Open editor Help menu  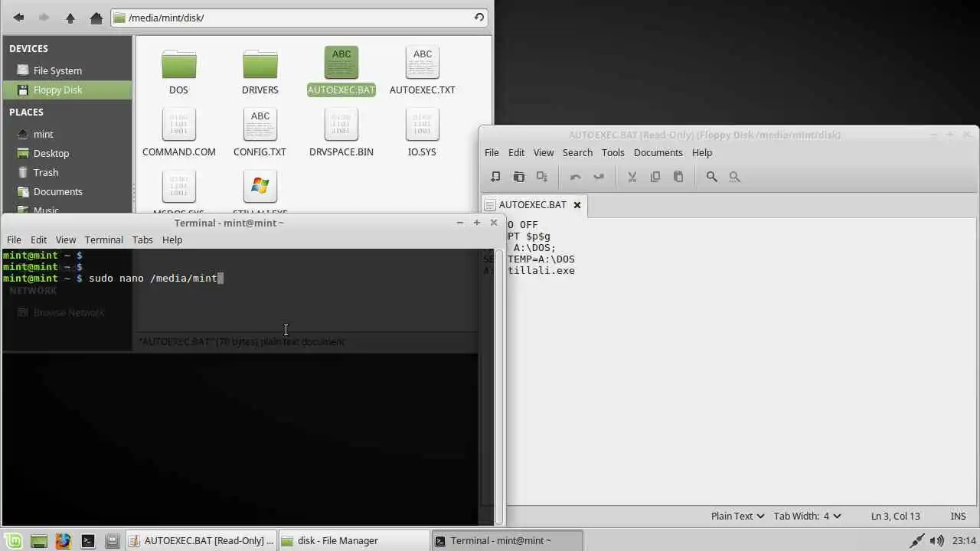click(702, 152)
